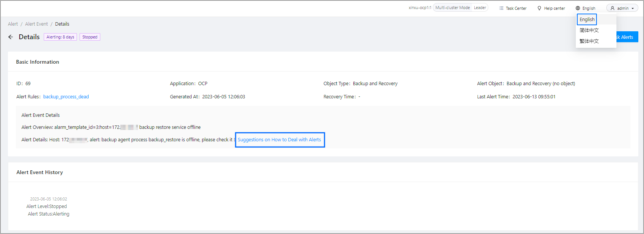This screenshot has height=234, width=644.
Task: Click the Help center lightbulb icon
Action: pos(539,8)
